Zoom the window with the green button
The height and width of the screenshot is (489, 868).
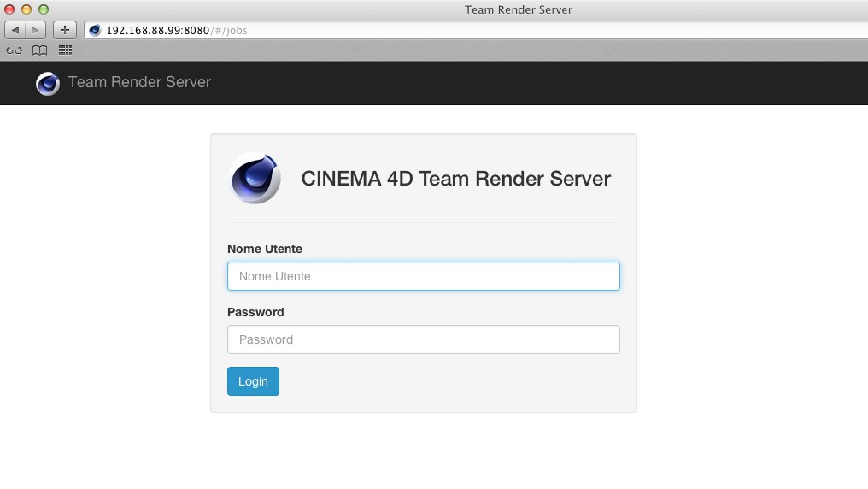(x=44, y=9)
